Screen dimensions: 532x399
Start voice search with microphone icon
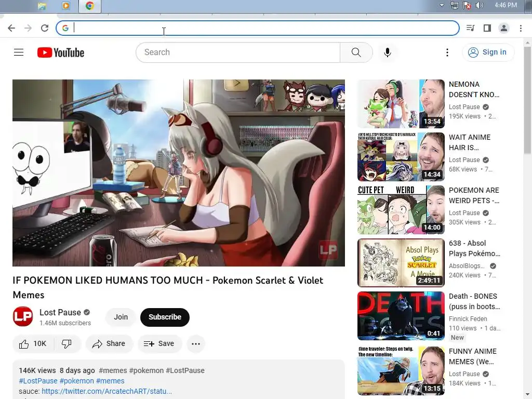[388, 52]
